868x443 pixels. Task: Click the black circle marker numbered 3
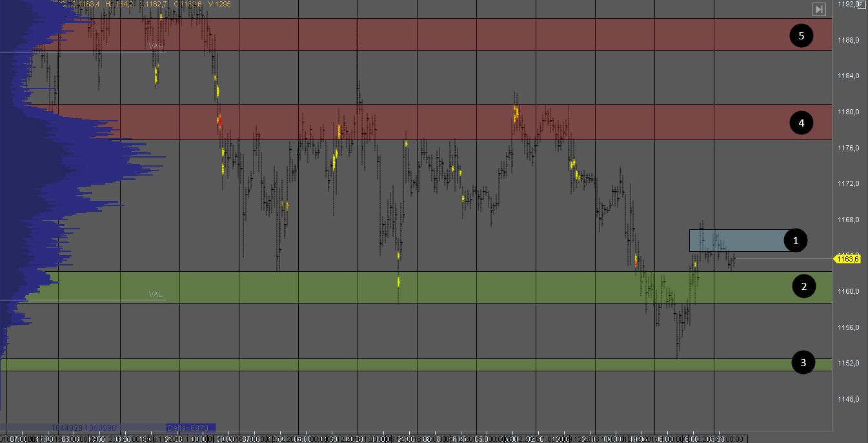tap(803, 363)
